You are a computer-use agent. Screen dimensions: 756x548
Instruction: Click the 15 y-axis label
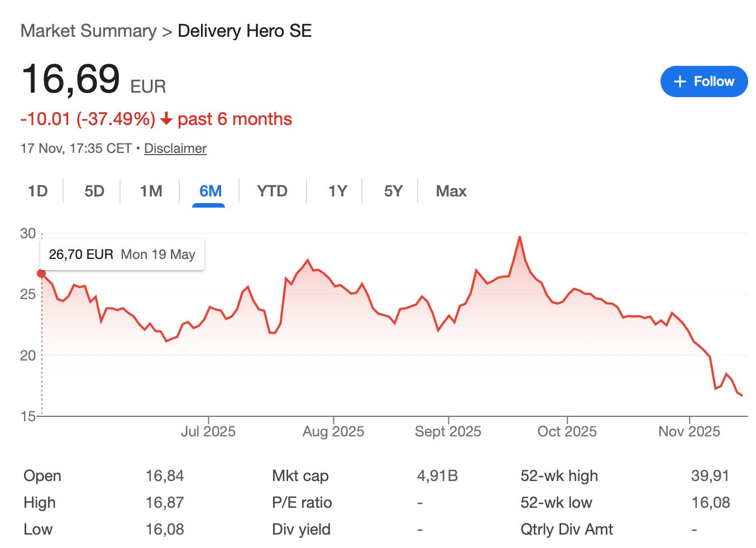coord(28,416)
